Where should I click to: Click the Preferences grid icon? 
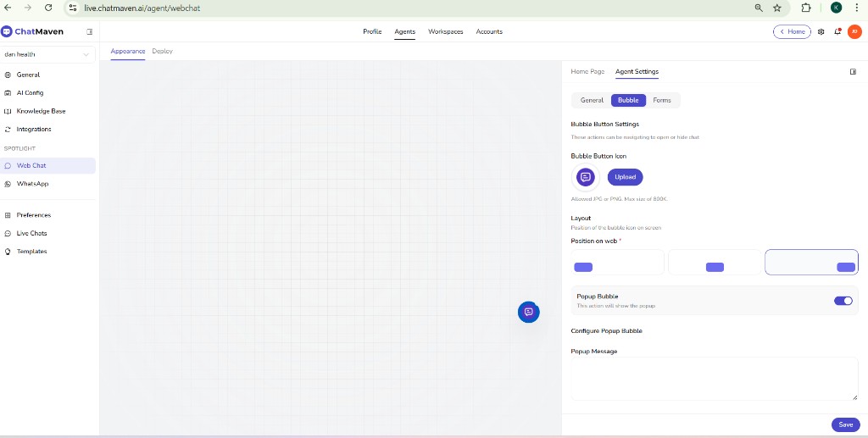pyautogui.click(x=8, y=215)
